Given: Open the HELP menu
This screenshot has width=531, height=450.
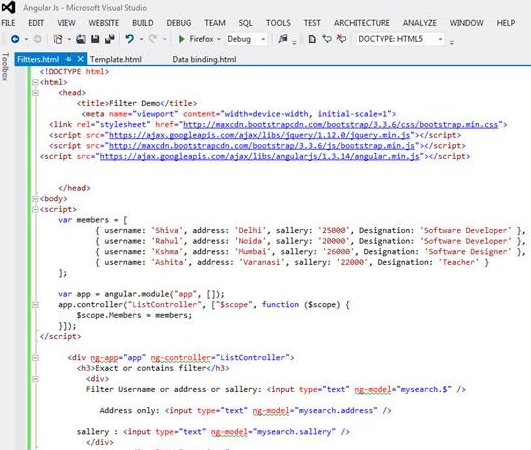Looking at the screenshot, I should [506, 23].
